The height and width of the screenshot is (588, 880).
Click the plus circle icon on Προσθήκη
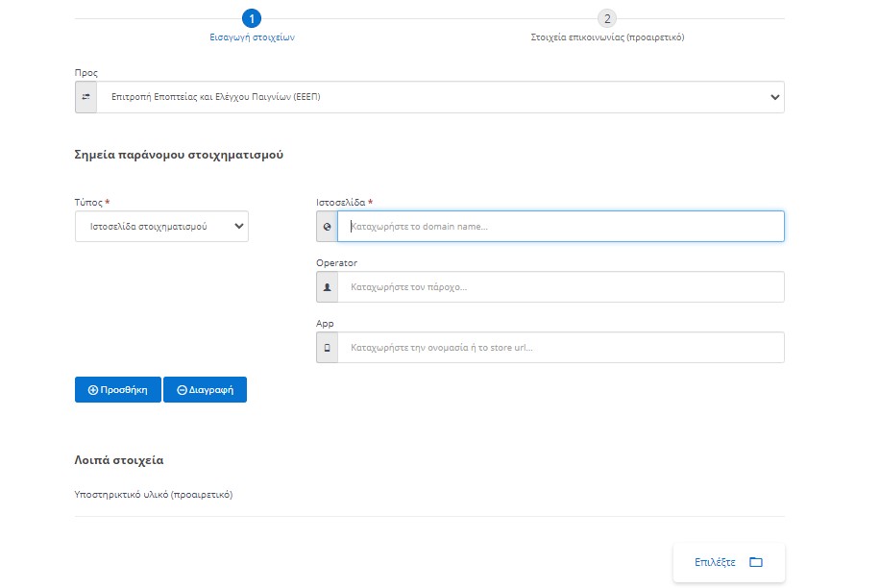pos(93,390)
